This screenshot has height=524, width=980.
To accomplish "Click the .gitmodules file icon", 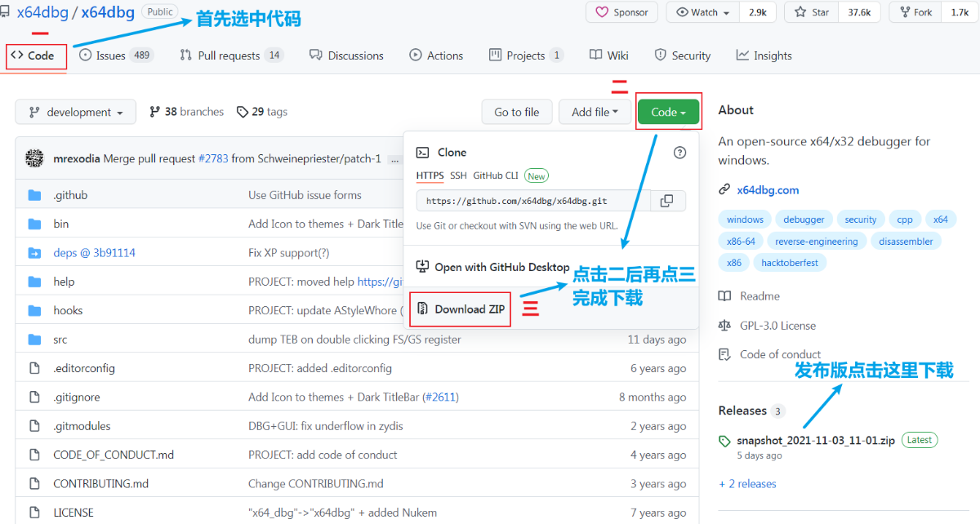I will point(34,426).
